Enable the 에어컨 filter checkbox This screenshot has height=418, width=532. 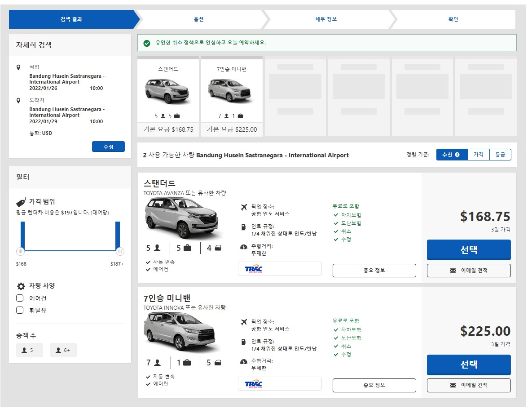pyautogui.click(x=20, y=298)
